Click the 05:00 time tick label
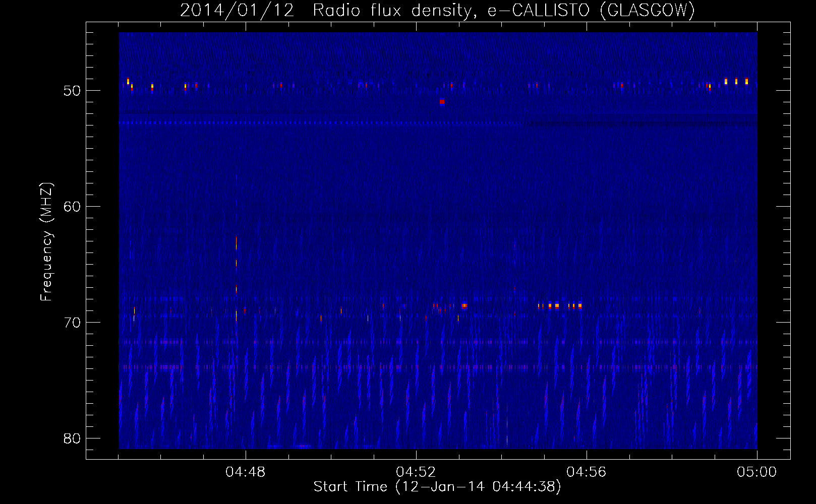This screenshot has width=816, height=504. pos(757,472)
